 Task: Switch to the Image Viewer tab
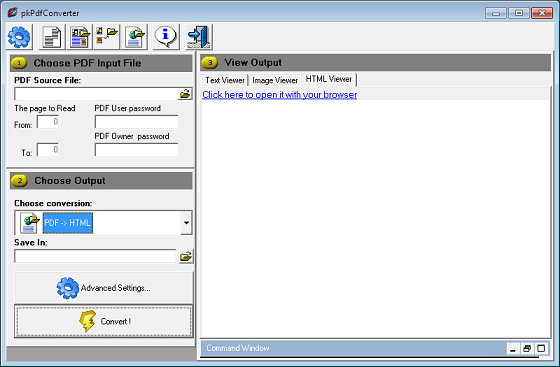coord(275,80)
